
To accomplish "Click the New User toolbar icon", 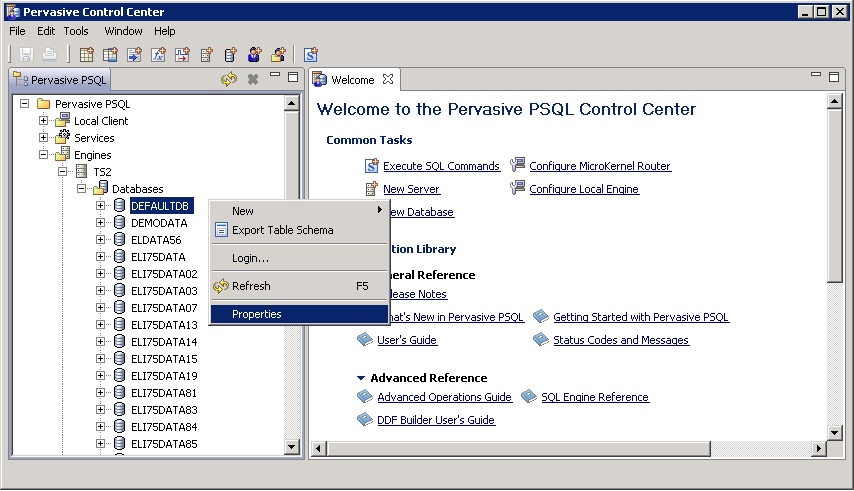I will pos(254,54).
